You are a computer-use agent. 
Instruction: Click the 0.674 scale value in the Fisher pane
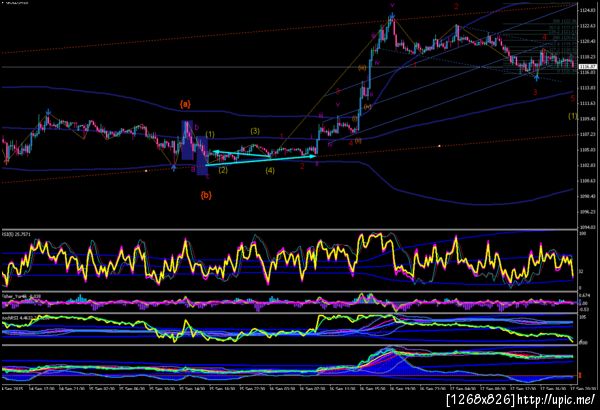(x=584, y=295)
